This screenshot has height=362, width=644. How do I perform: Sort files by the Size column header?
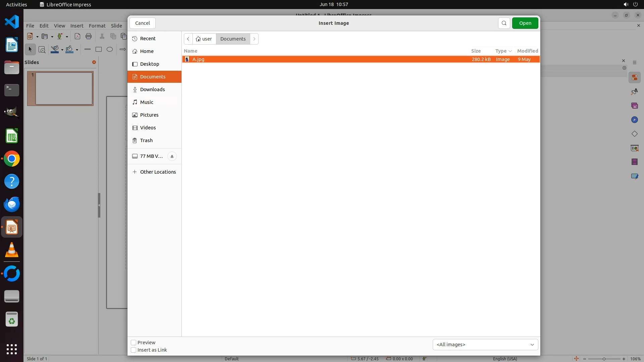coord(476,51)
